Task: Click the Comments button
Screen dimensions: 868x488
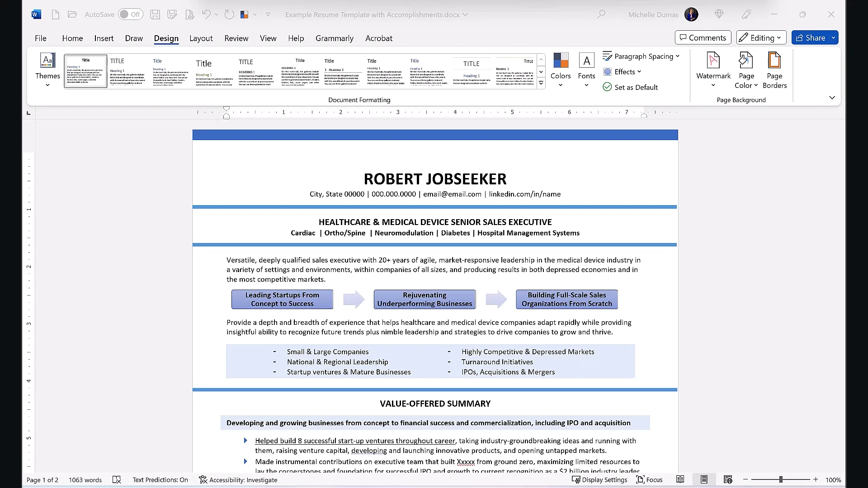Action: [x=703, y=38]
